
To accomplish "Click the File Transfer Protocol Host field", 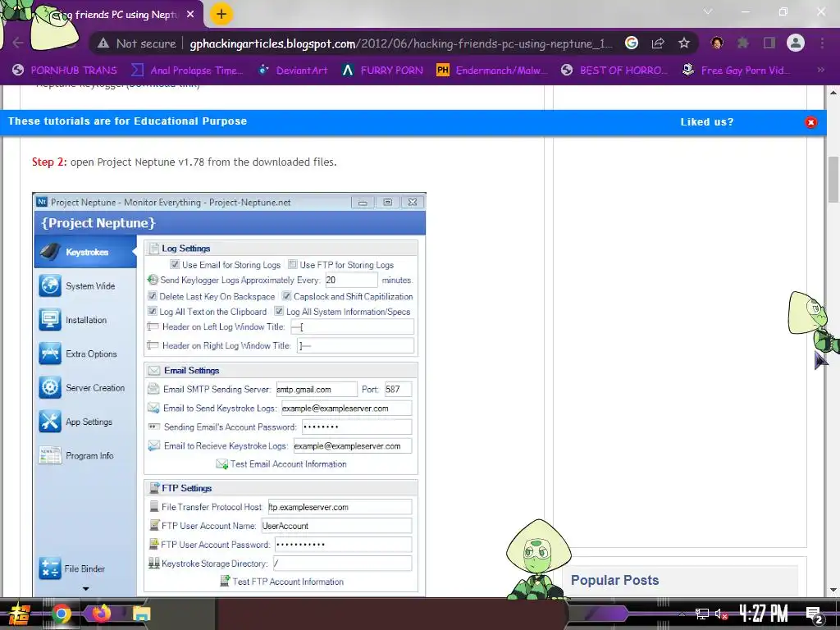I will coord(340,507).
